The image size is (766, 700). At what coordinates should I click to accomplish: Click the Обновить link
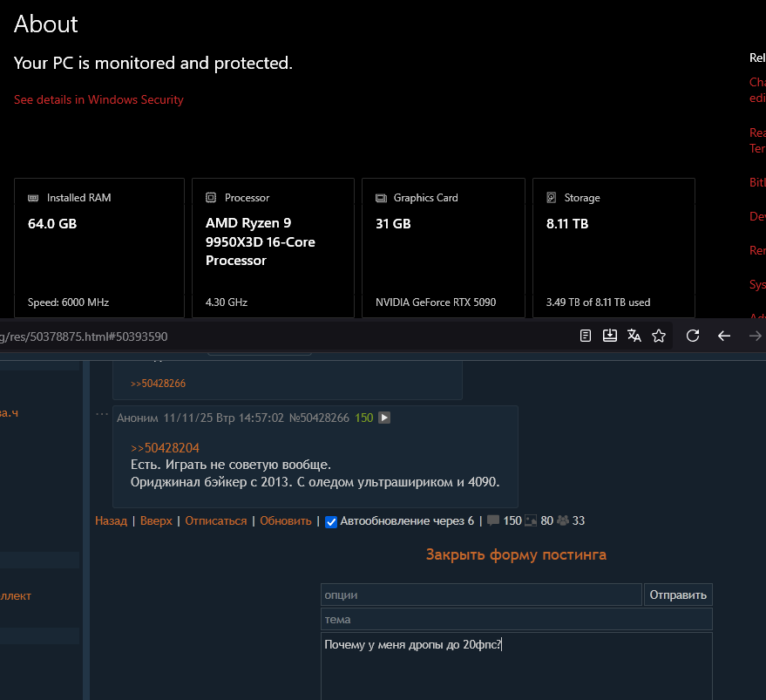(286, 521)
